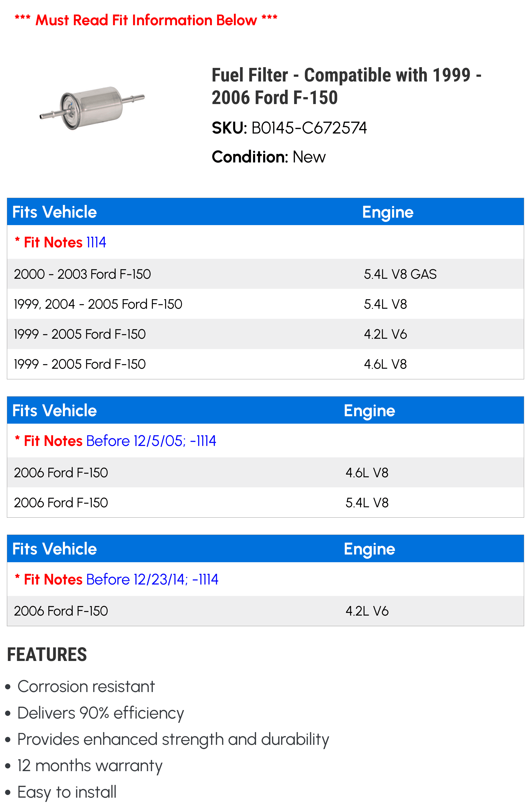Click Fit Notes Before 12/23/14 link
Viewport: 531px width, 812px height.
tap(121, 579)
